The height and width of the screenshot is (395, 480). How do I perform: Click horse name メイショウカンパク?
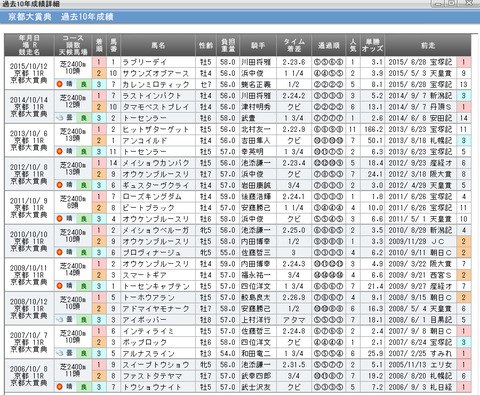(x=156, y=163)
